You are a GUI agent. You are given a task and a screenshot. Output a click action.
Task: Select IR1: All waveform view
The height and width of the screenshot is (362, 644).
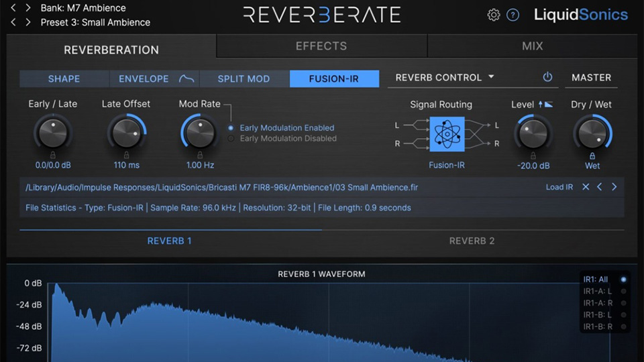pos(623,280)
